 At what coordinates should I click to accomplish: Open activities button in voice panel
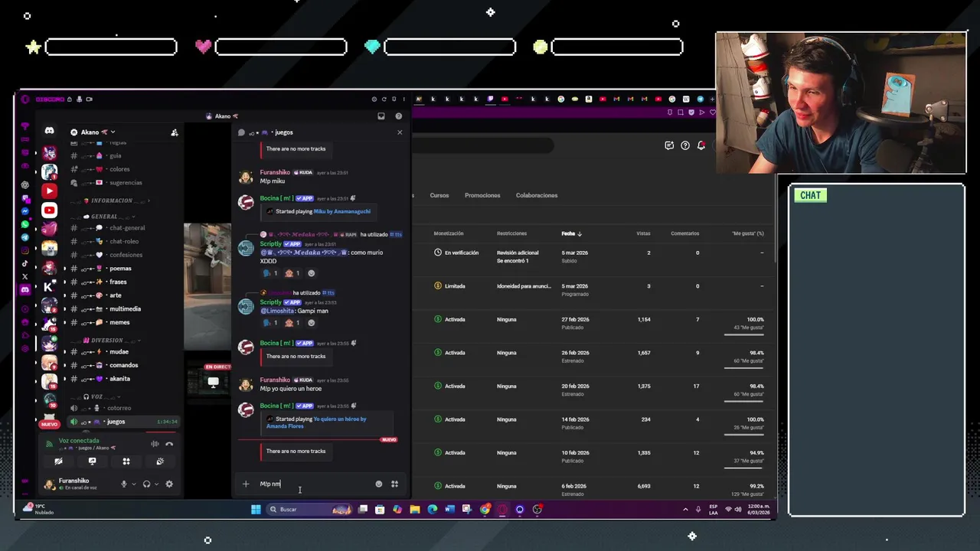[x=126, y=461]
